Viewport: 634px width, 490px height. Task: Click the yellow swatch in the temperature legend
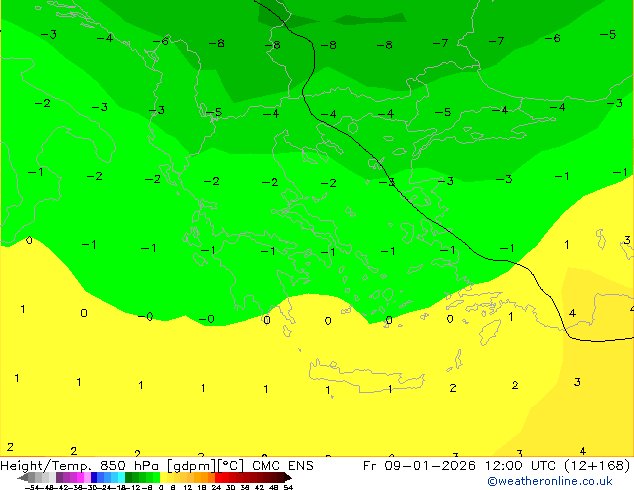coord(163,477)
